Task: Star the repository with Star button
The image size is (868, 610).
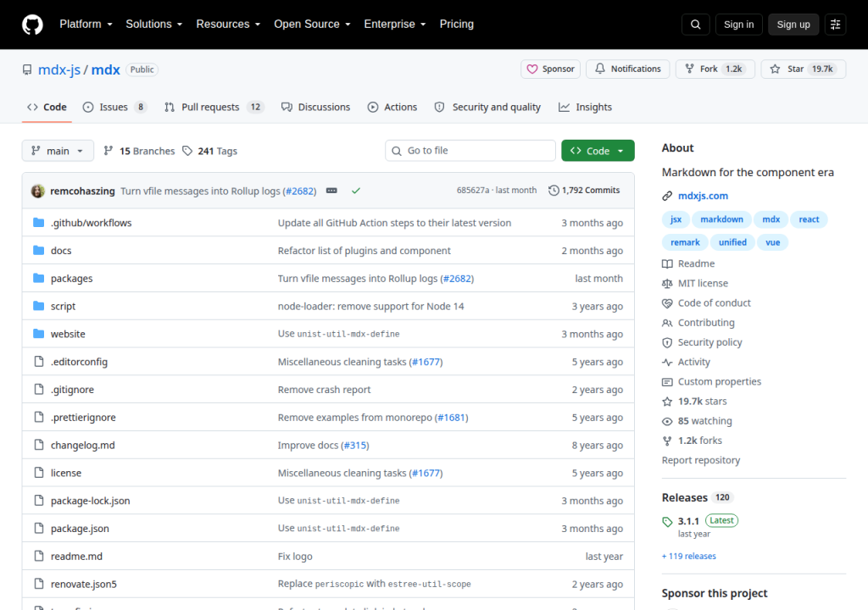Action: click(804, 69)
